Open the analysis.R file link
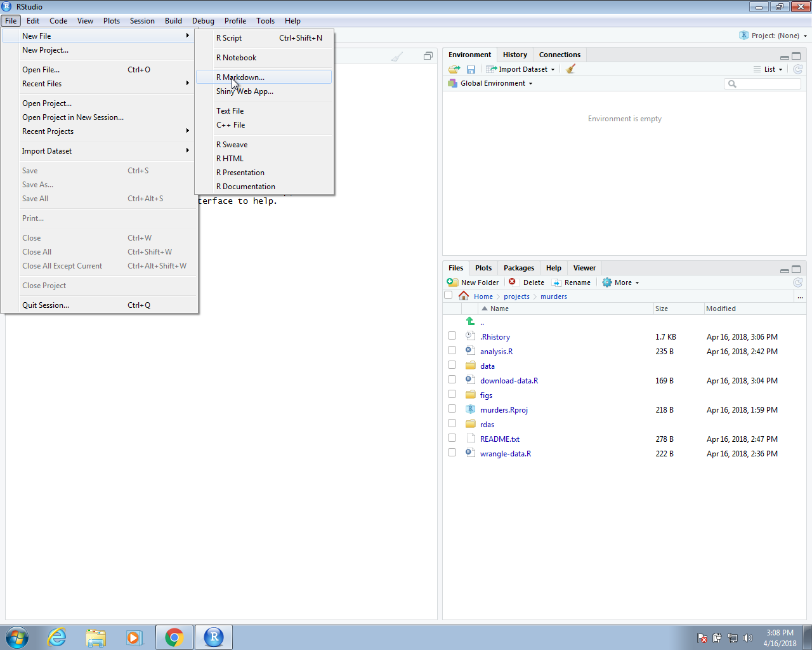 (x=496, y=351)
